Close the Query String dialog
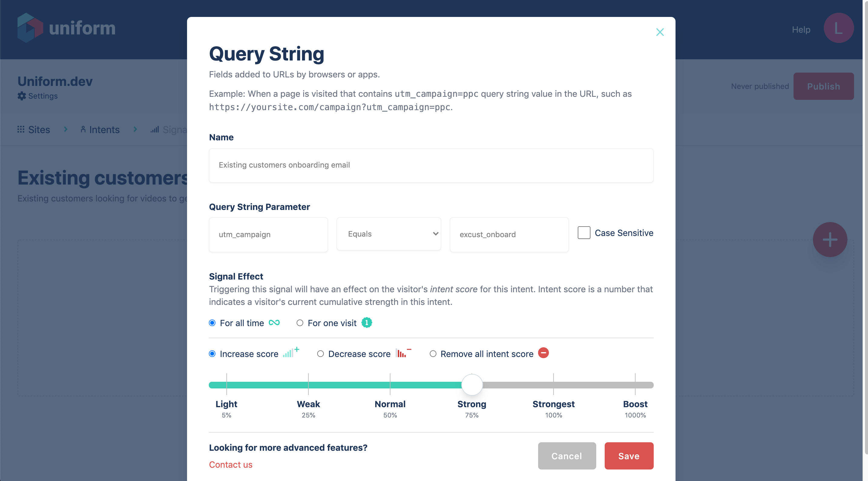 pyautogui.click(x=660, y=32)
